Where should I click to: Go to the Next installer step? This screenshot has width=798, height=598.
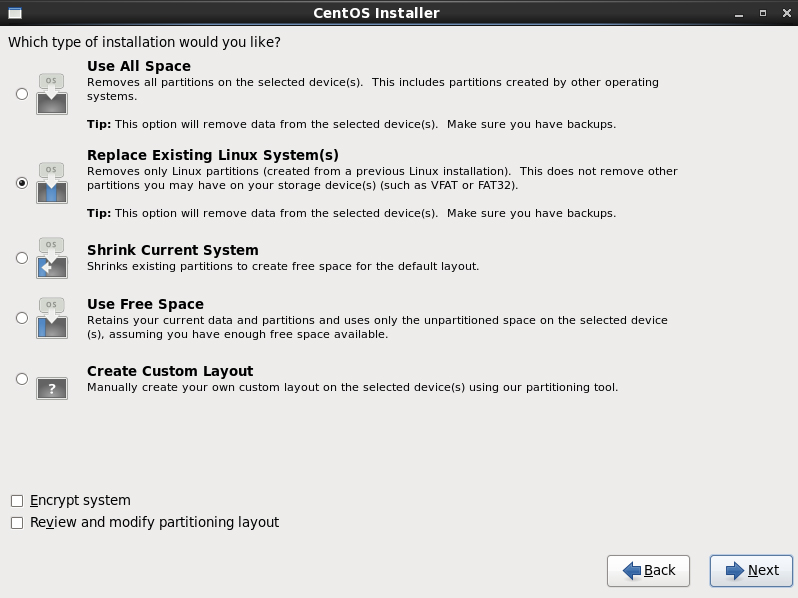point(751,571)
